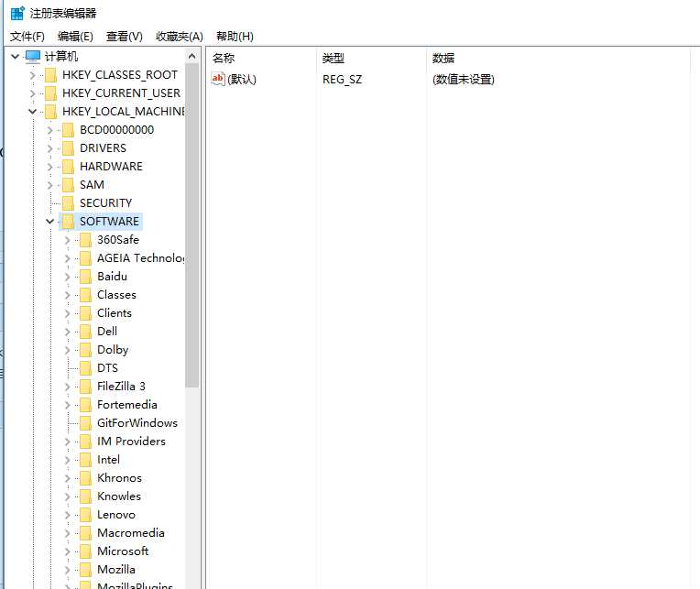Open the 文件(F) menu

(x=27, y=36)
